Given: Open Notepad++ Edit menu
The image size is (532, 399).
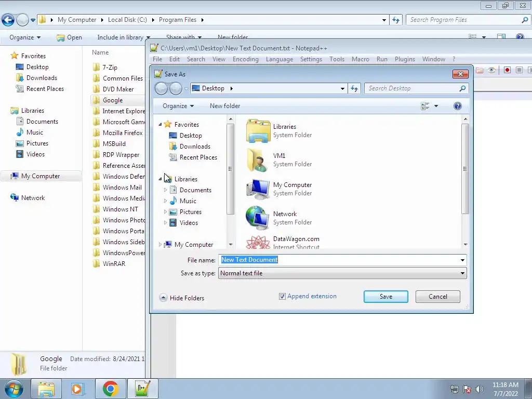Looking at the screenshot, I should (x=175, y=59).
